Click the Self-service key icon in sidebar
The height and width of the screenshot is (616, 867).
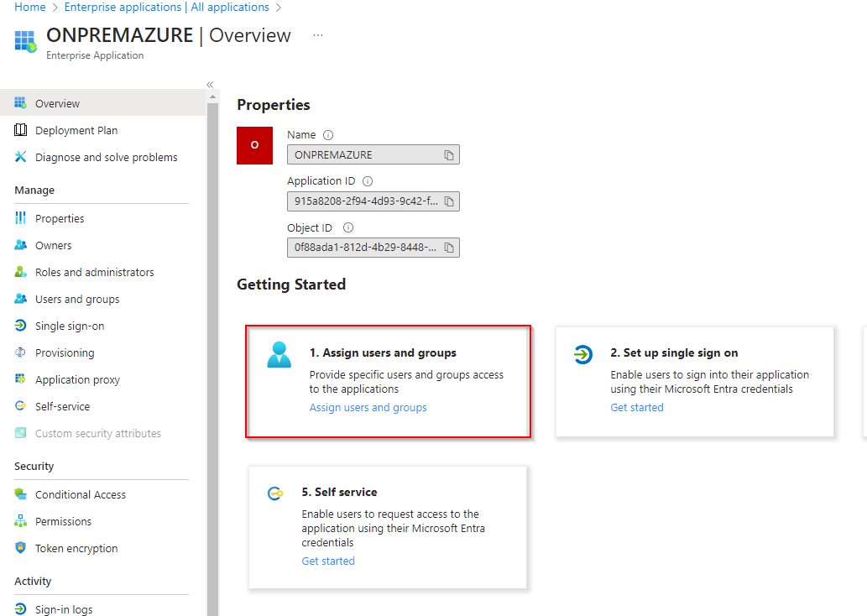pyautogui.click(x=20, y=406)
